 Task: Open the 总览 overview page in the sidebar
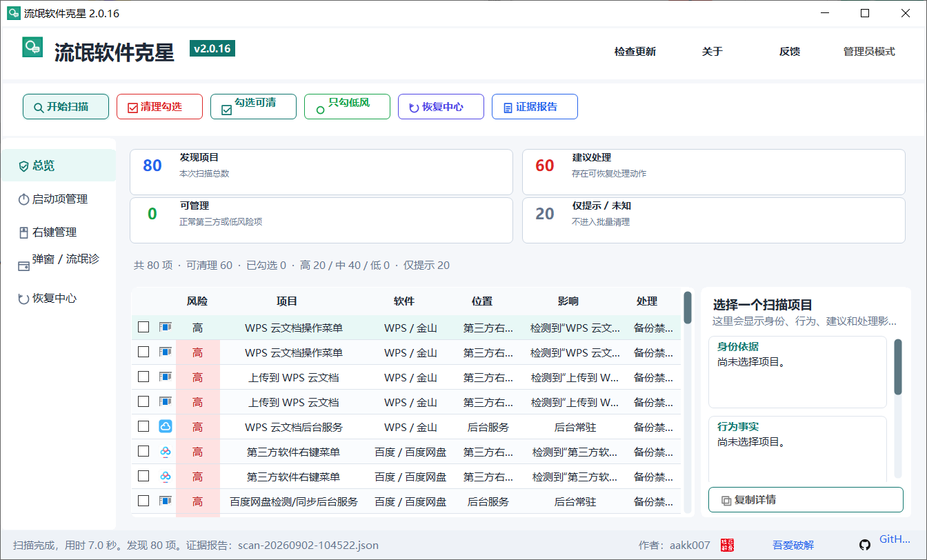point(59,166)
